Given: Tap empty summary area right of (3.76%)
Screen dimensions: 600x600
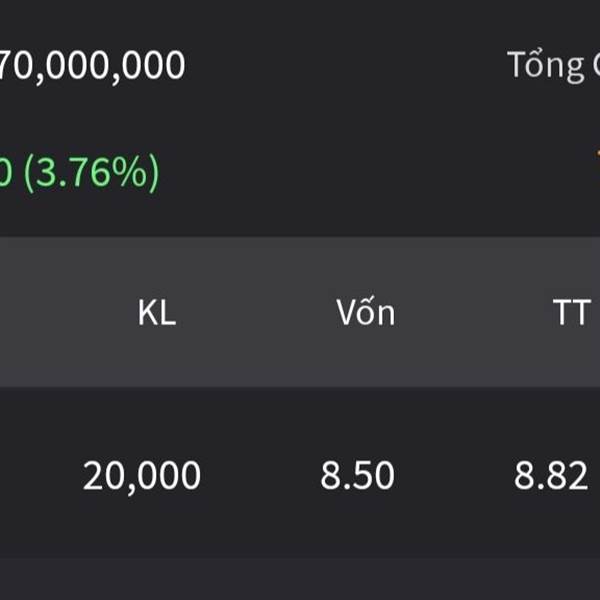Looking at the screenshot, I should point(377,173).
